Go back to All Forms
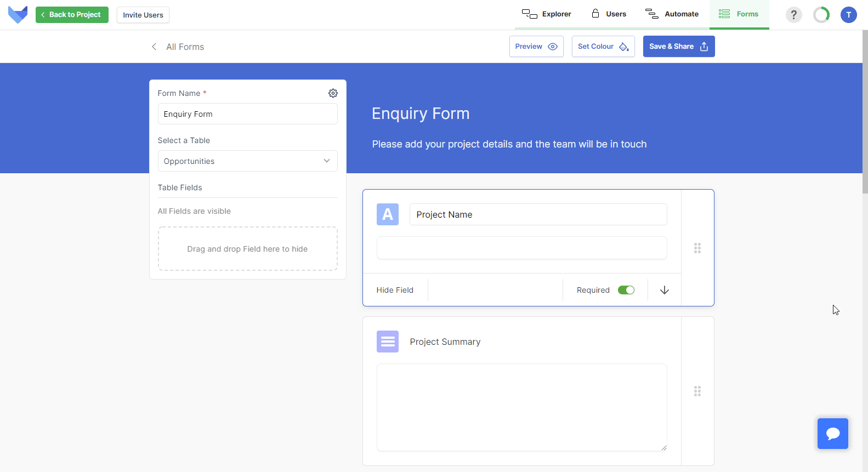The width and height of the screenshot is (868, 472). tap(185, 47)
